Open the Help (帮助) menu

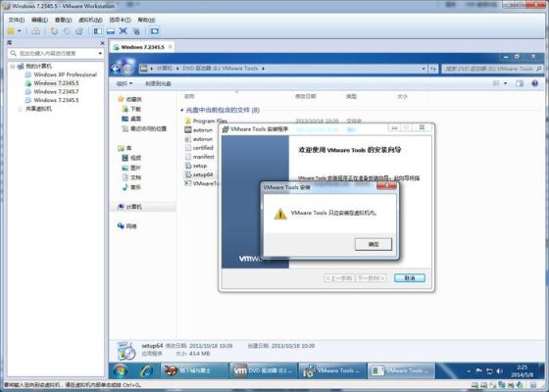point(146,20)
